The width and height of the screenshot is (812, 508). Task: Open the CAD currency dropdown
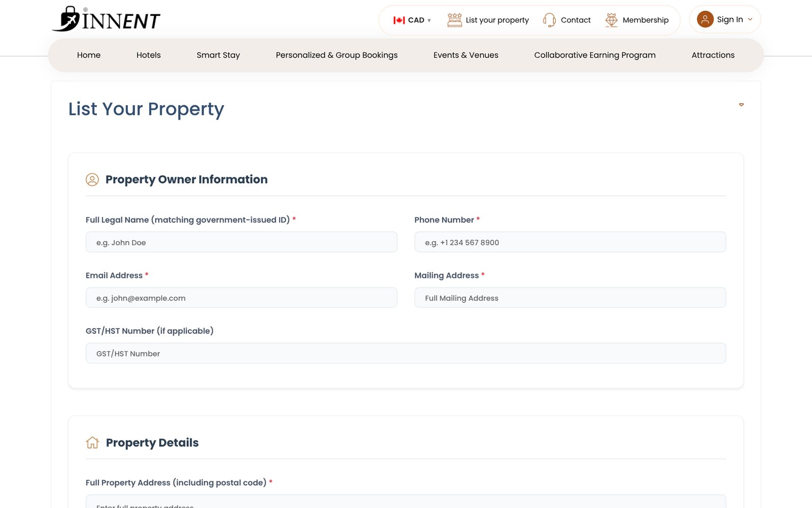(x=412, y=20)
